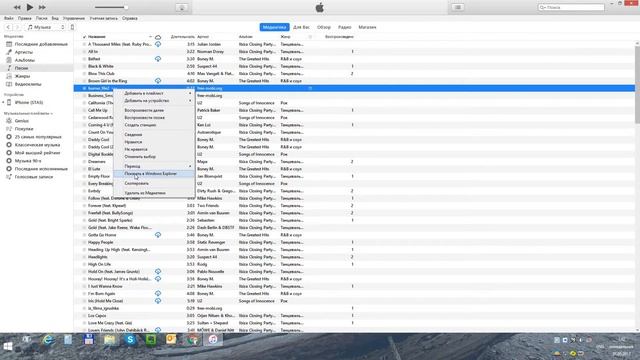Click the search field
This screenshot has height=360, width=640.
[x=571, y=7]
